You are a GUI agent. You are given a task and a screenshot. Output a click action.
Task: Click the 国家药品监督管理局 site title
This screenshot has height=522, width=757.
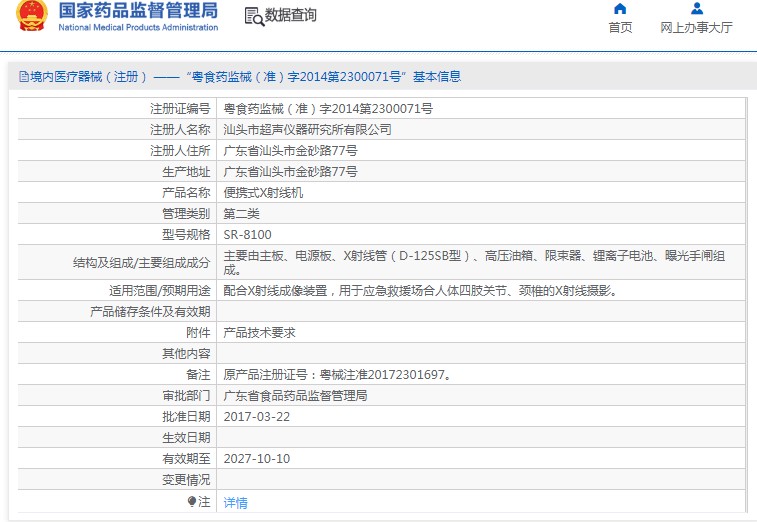[x=138, y=12]
